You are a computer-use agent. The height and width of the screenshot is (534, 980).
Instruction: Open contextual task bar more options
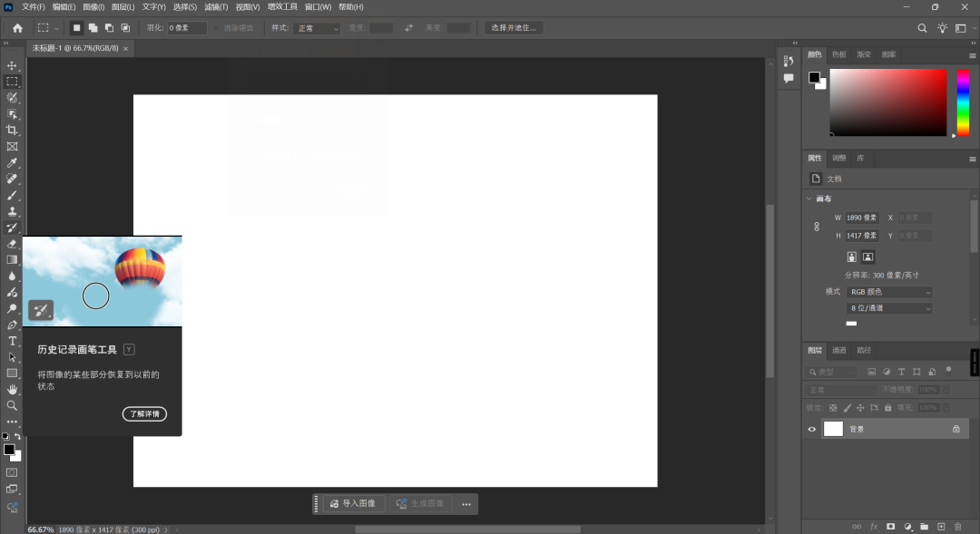tap(466, 504)
